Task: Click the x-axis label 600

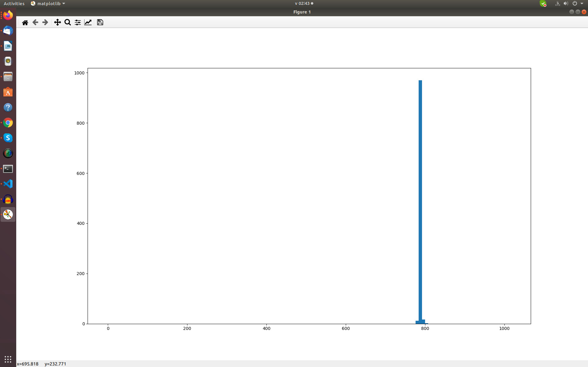Action: click(x=346, y=328)
